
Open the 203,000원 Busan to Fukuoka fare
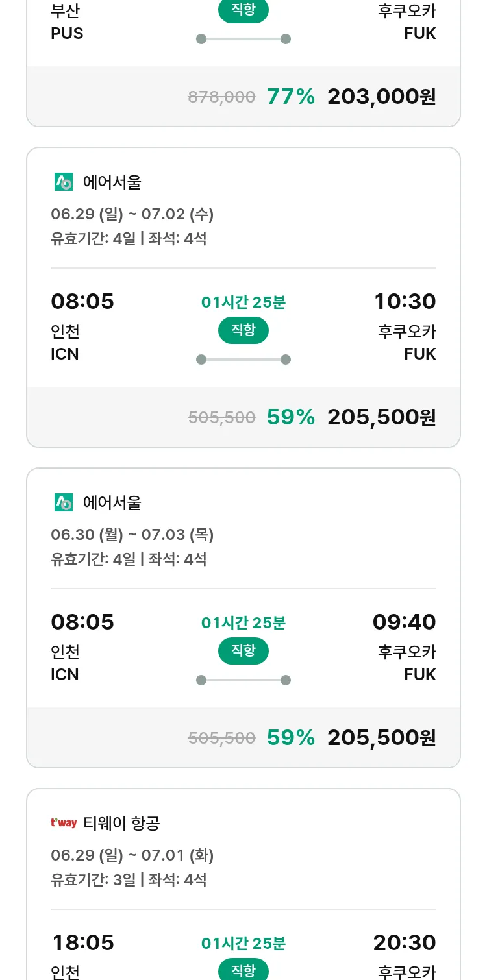[382, 97]
